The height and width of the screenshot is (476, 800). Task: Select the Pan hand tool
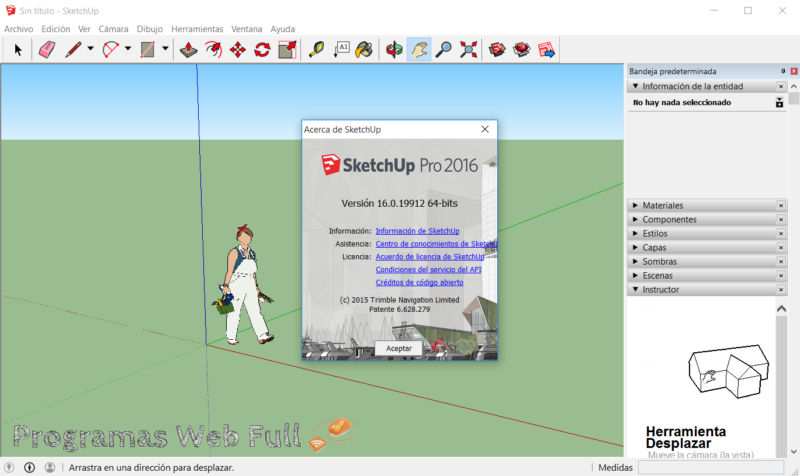click(419, 50)
